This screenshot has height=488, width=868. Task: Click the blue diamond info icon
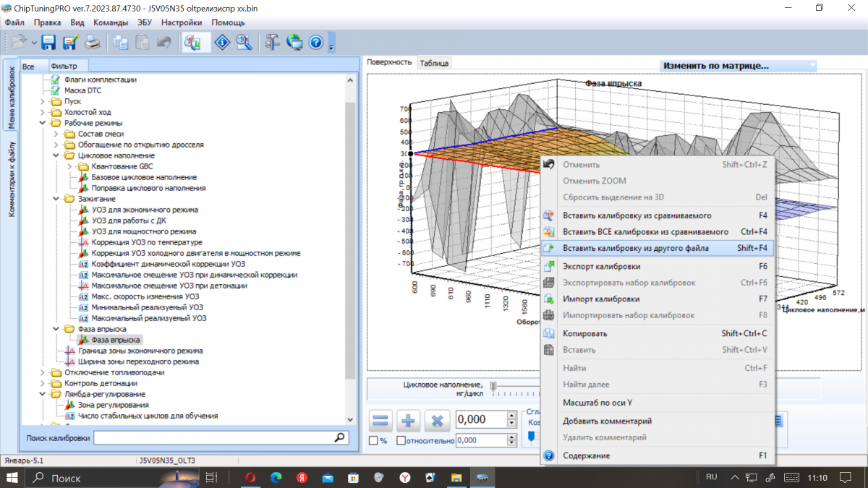click(x=222, y=42)
